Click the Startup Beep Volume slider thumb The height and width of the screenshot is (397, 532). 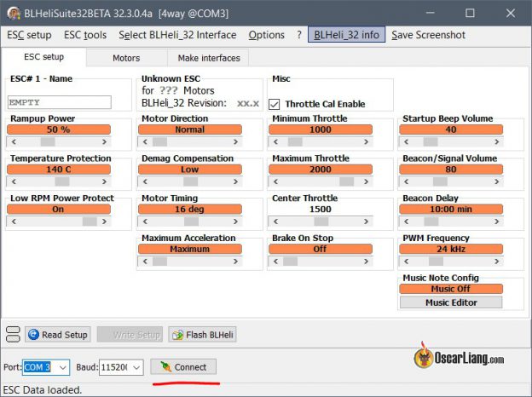[431, 141]
